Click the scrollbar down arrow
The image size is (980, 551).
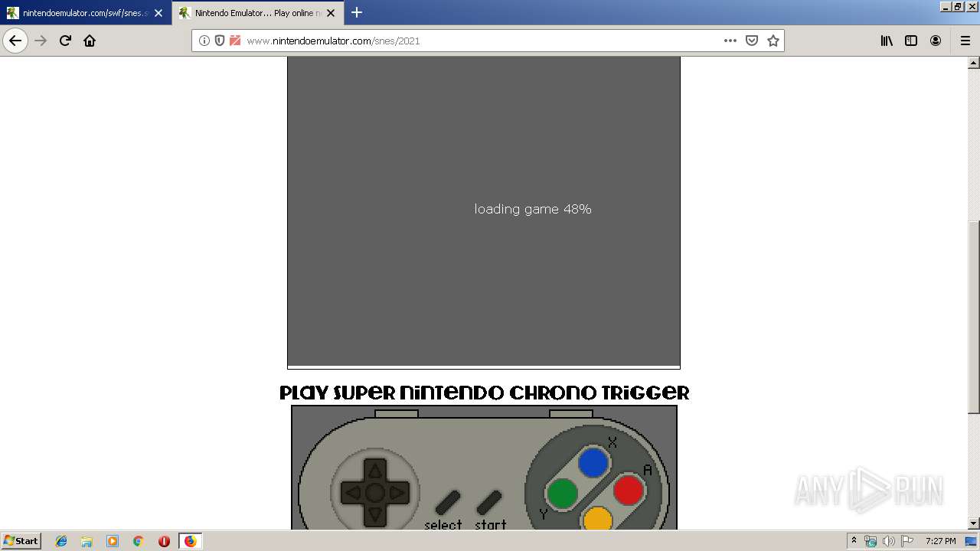point(974,523)
